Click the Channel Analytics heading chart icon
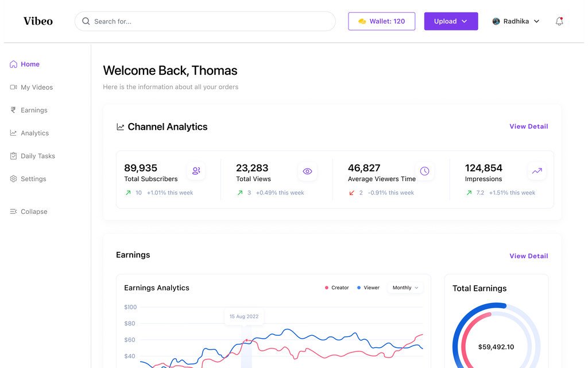588x368 pixels. (x=121, y=127)
